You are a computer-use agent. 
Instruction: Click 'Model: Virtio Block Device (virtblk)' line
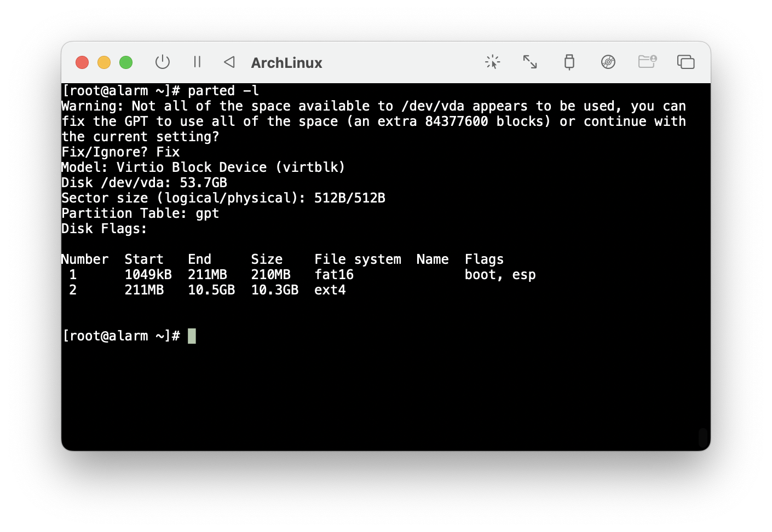[204, 167]
